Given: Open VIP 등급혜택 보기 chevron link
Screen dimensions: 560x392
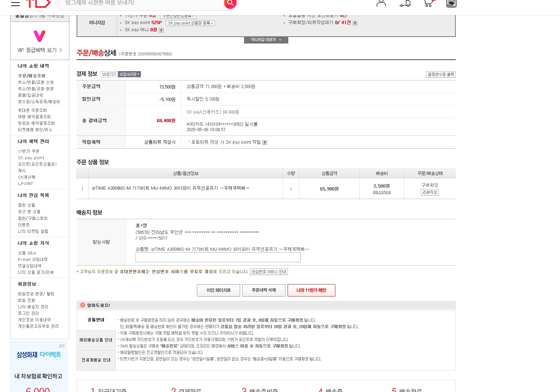Looking at the screenshot, I should point(40,50).
